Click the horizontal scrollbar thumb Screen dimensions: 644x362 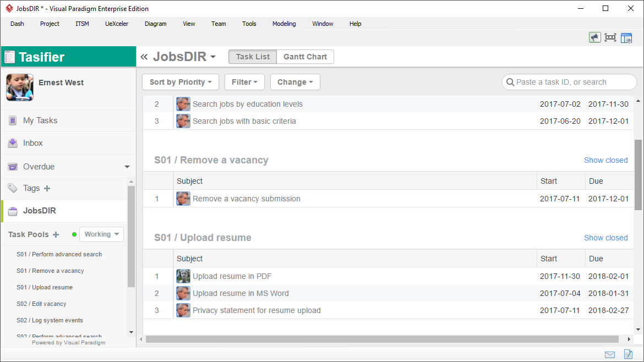coord(382,339)
